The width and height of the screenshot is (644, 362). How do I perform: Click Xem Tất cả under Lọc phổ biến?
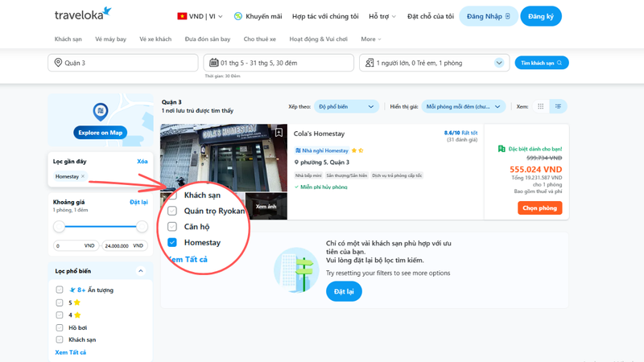coord(71,352)
